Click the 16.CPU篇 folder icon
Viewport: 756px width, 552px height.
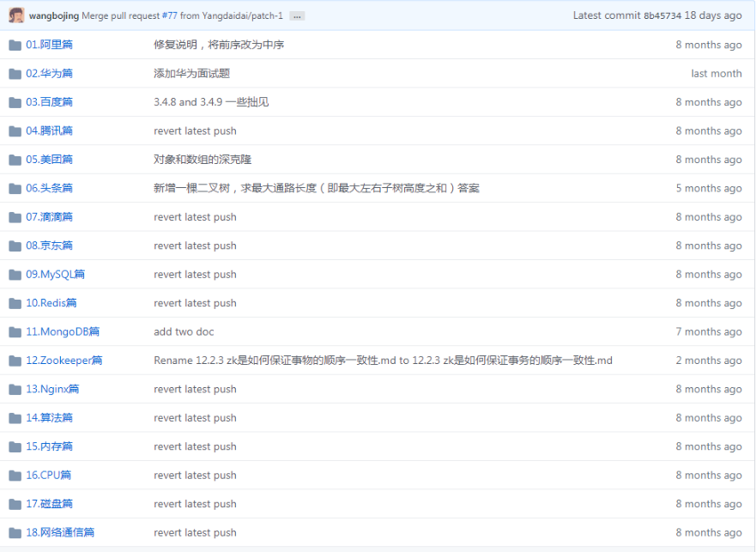pyautogui.click(x=15, y=476)
